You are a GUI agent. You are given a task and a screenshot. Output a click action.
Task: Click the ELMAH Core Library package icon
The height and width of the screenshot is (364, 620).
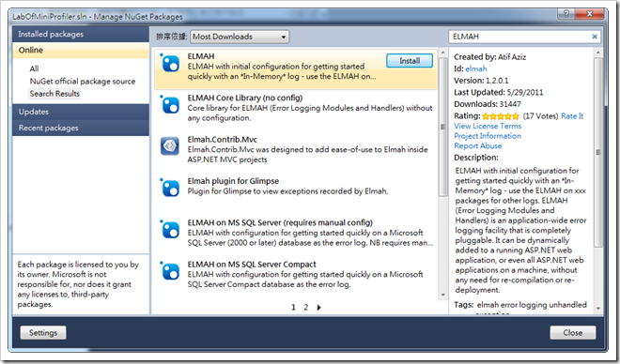click(170, 105)
